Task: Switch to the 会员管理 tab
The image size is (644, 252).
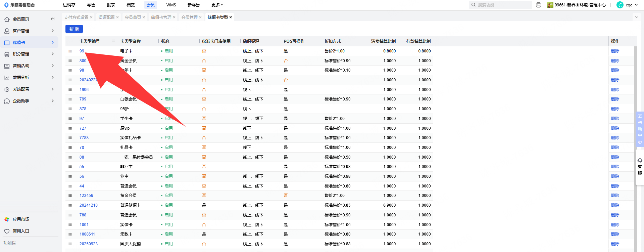Action: [x=190, y=17]
